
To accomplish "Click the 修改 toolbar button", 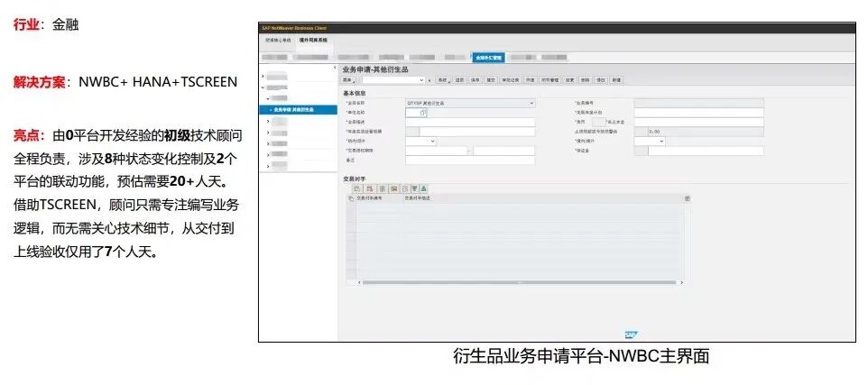I will [601, 80].
